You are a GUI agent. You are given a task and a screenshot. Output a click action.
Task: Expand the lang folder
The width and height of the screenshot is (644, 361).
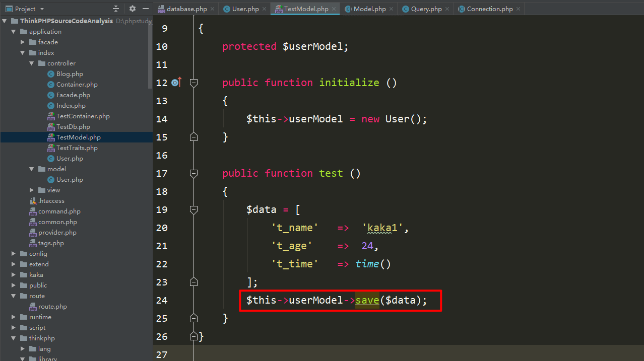(23, 349)
